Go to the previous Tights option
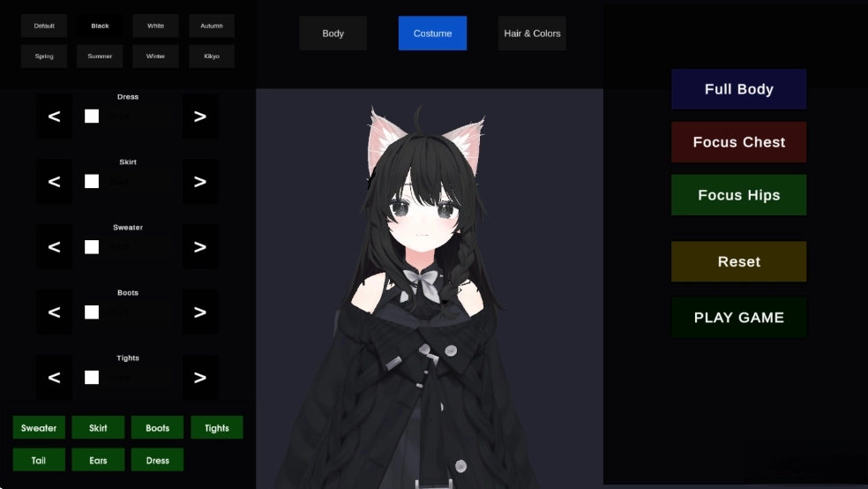 click(54, 378)
